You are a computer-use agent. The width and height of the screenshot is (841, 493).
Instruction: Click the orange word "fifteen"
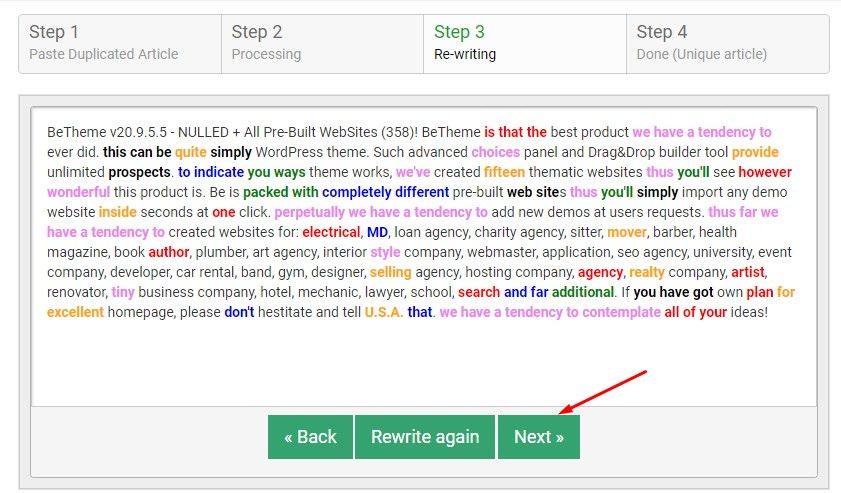(504, 172)
